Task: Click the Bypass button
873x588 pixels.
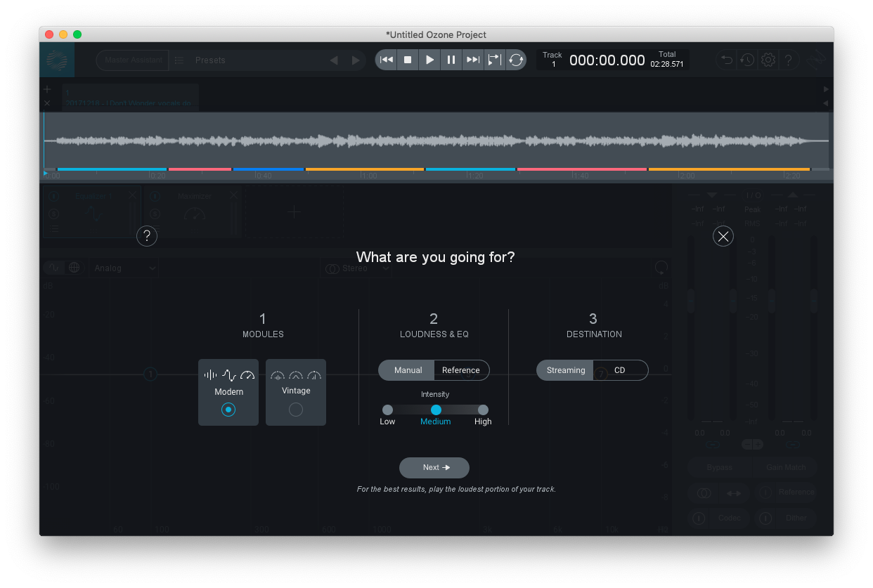Action: point(719,467)
